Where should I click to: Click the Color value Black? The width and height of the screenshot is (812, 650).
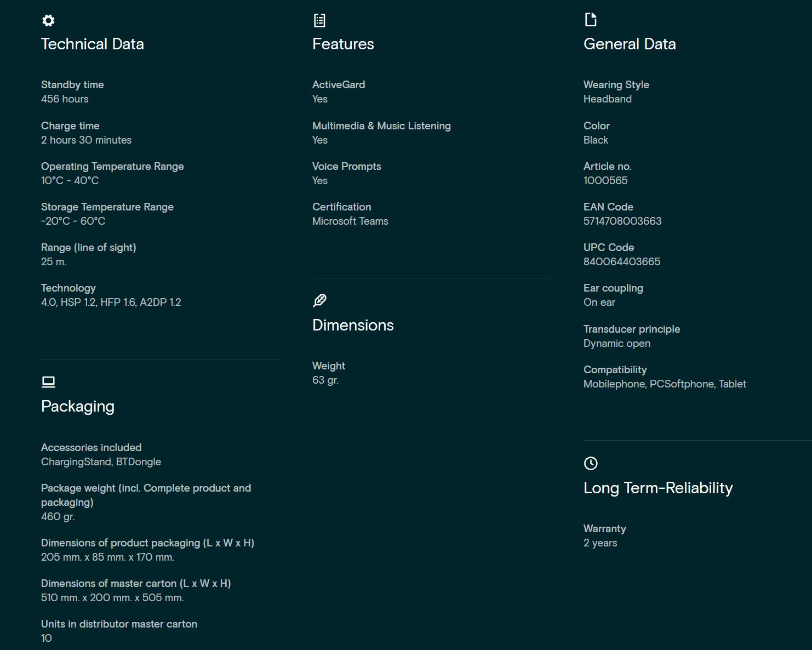tap(596, 140)
